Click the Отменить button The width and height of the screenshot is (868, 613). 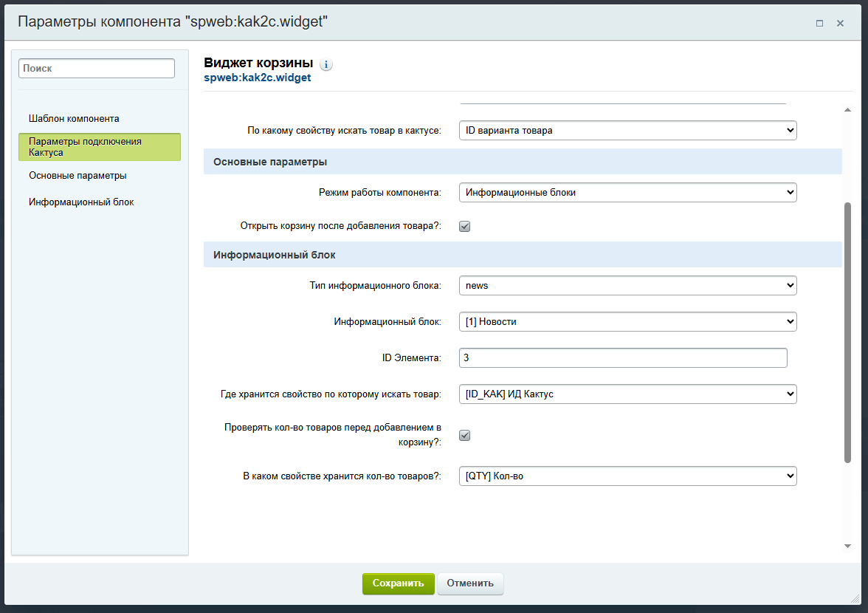click(x=470, y=583)
